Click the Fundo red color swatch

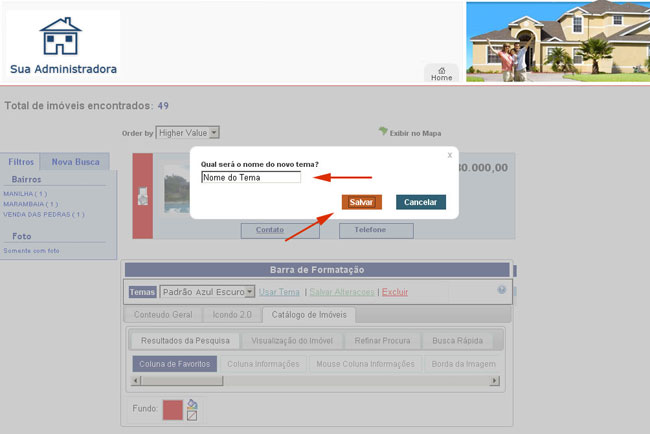tap(173, 410)
